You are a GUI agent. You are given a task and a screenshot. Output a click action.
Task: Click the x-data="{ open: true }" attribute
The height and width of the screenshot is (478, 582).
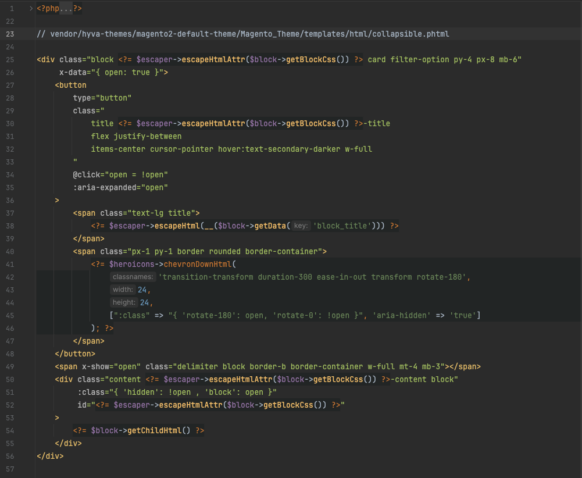point(114,72)
